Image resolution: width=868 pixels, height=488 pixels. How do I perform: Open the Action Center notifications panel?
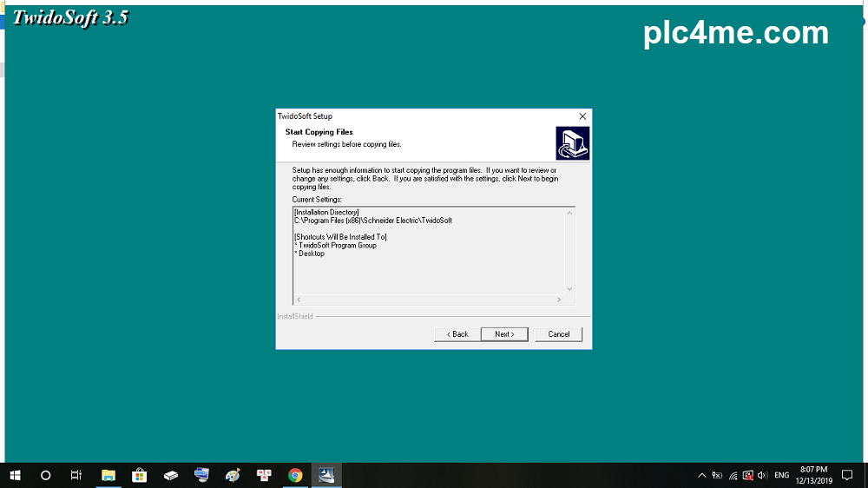[x=847, y=475]
